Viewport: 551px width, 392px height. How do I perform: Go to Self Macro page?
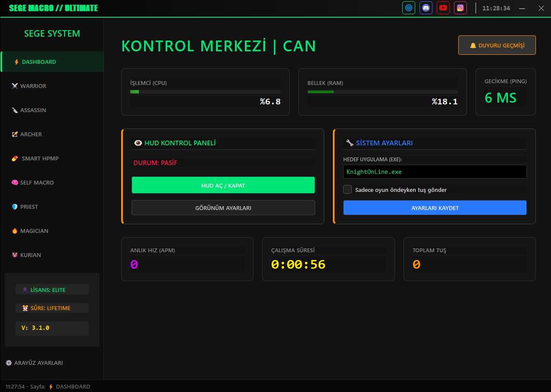point(37,183)
